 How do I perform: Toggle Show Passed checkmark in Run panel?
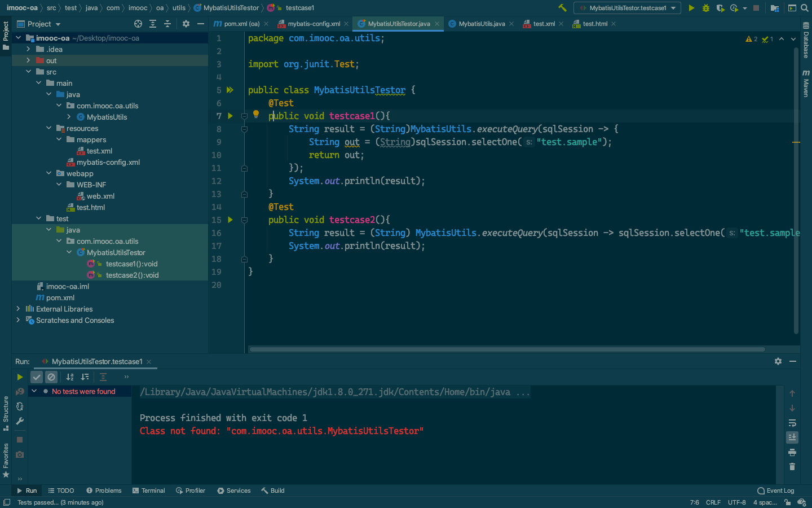(37, 377)
